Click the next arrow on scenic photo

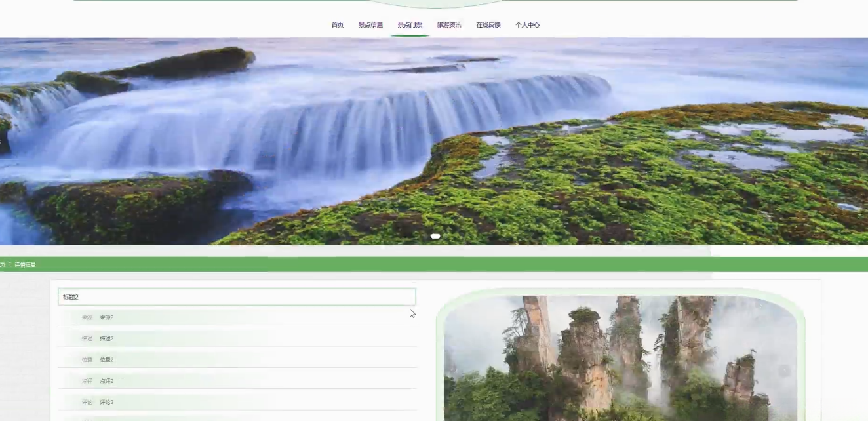point(784,371)
